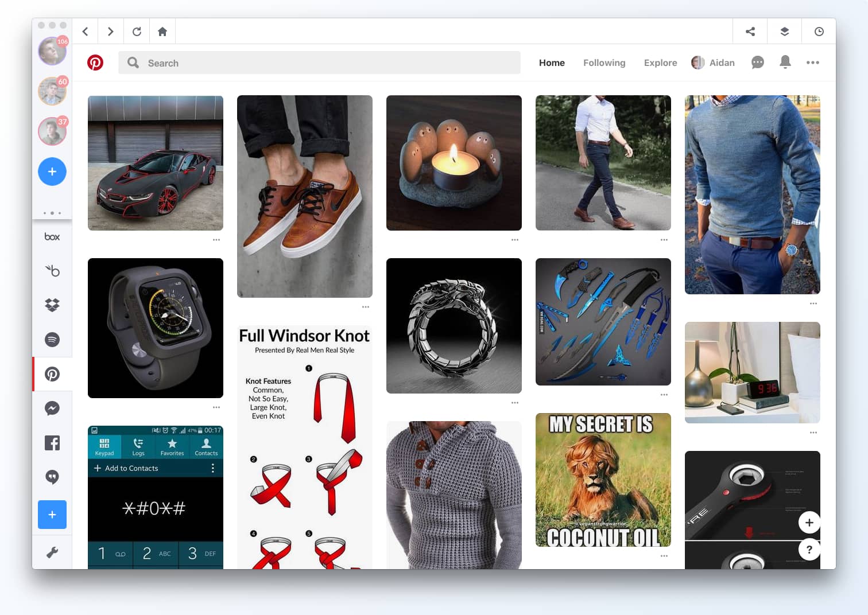Open settings wrench icon
This screenshot has width=868, height=615.
52,552
